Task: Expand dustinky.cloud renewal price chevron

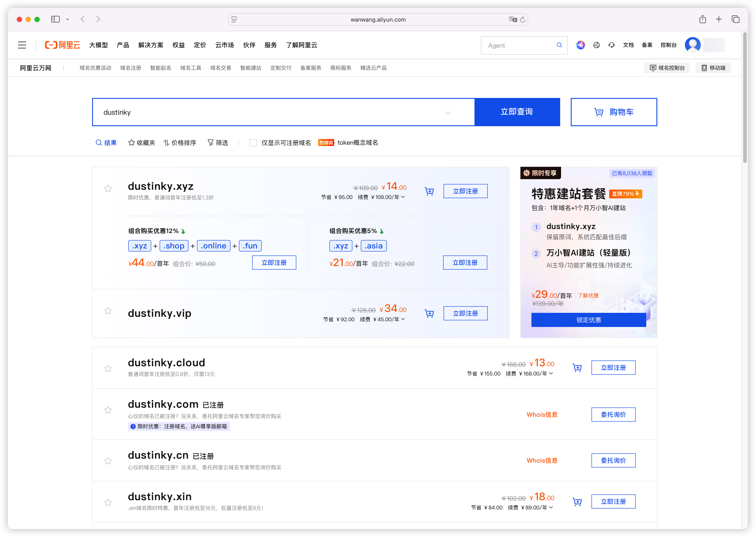Action: click(x=550, y=374)
